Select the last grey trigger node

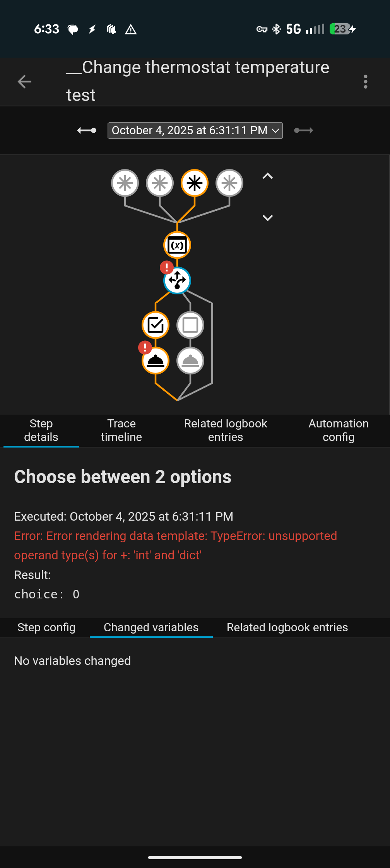click(229, 183)
